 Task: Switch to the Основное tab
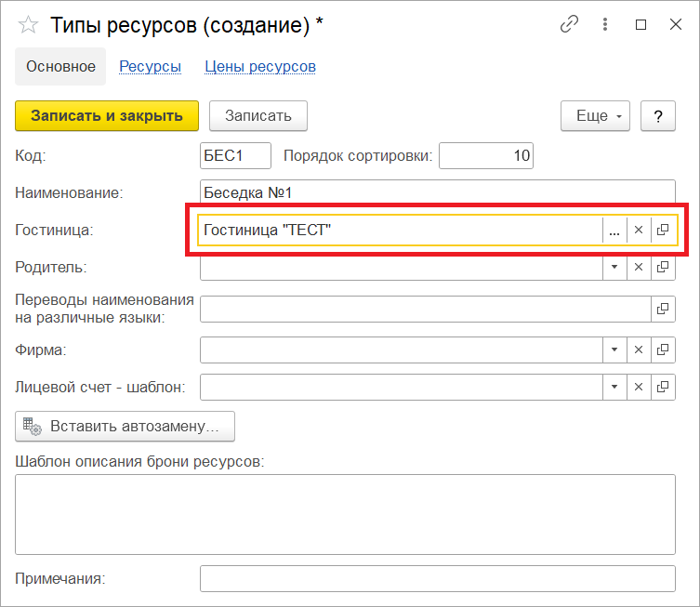point(60,67)
